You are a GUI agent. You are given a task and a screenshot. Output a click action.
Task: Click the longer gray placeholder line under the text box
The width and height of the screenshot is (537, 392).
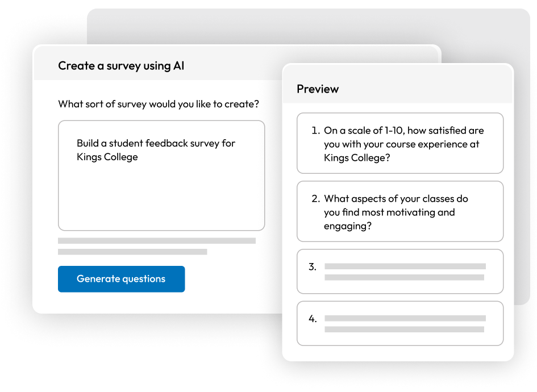pyautogui.click(x=157, y=241)
